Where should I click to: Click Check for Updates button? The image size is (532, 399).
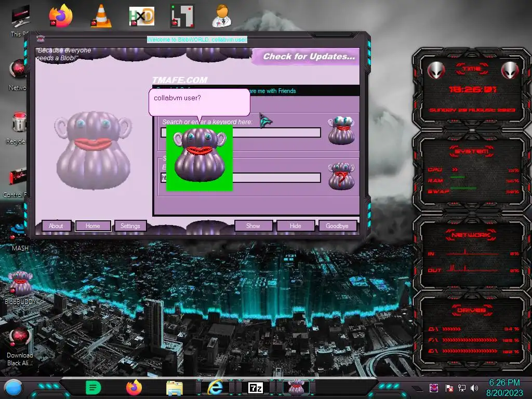(309, 56)
